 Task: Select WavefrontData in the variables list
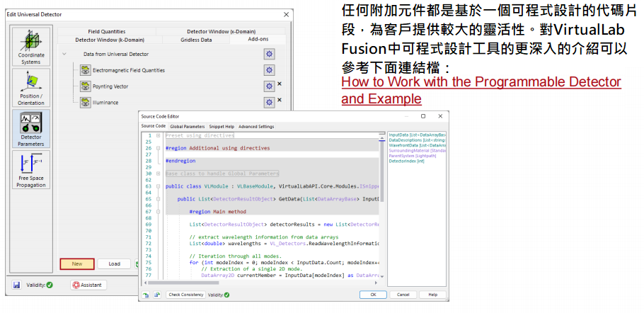(x=418, y=145)
